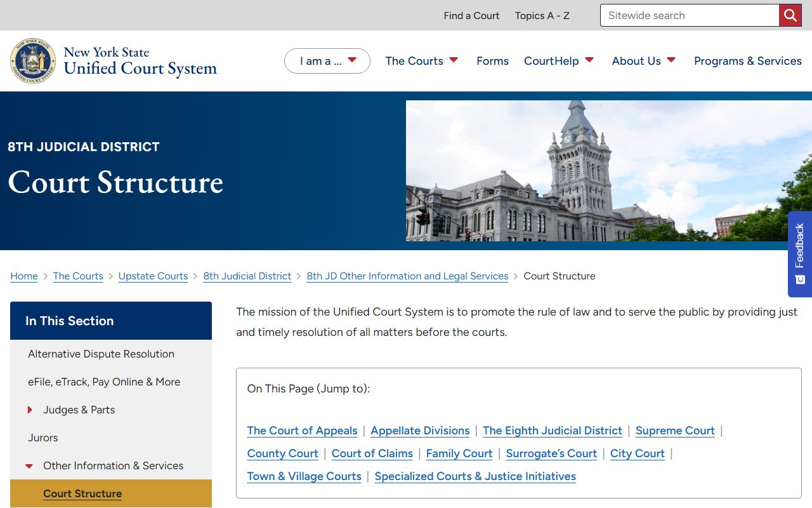Jump to Appellate Divisions section
This screenshot has height=508, width=812.
tap(420, 431)
